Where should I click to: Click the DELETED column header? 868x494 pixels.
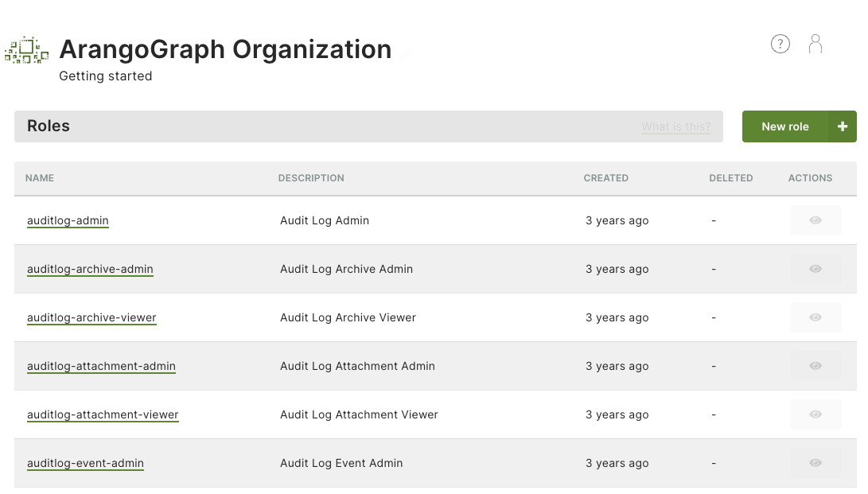click(x=730, y=178)
